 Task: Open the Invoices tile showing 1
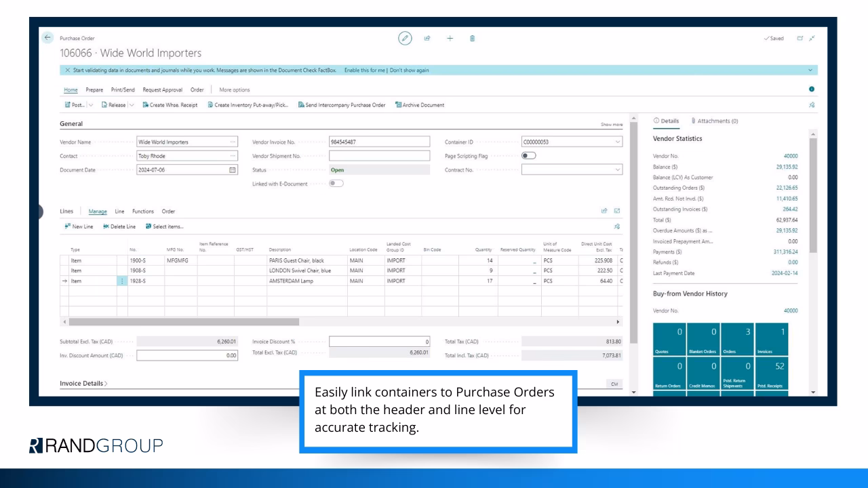coord(772,340)
